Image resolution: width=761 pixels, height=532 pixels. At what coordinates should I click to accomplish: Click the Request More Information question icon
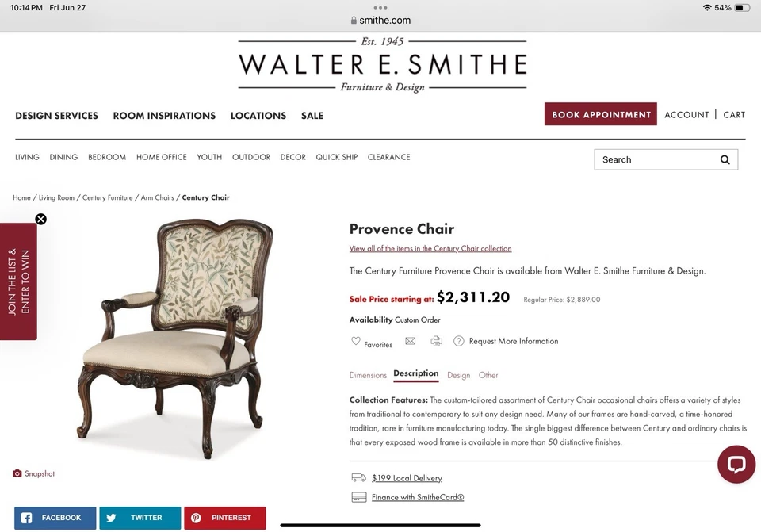point(459,341)
